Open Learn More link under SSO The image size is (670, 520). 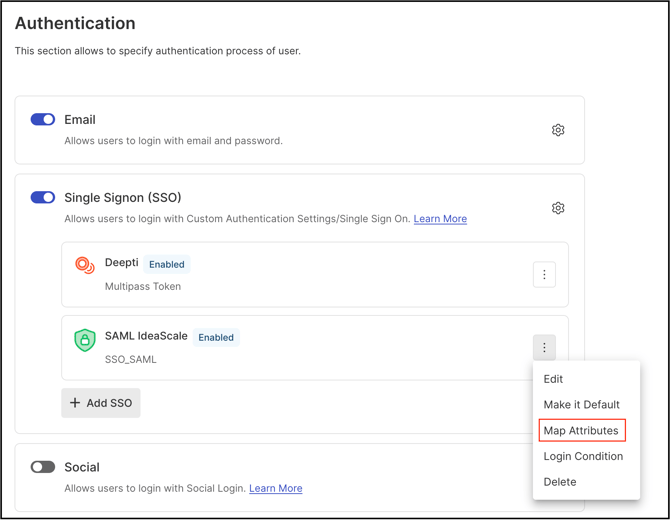pos(440,219)
